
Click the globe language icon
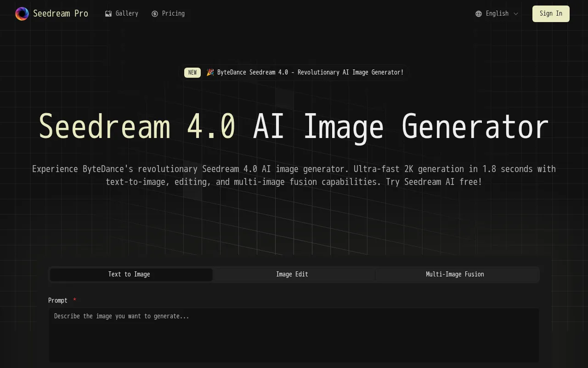[x=479, y=14]
